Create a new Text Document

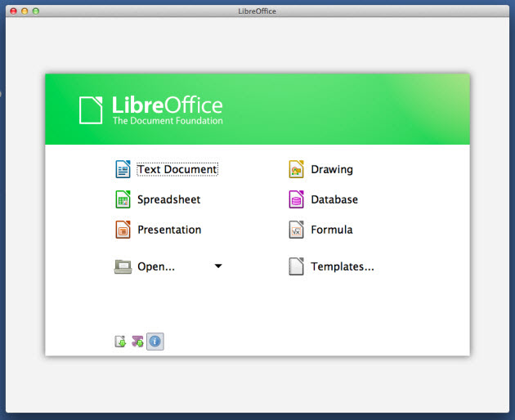tap(177, 169)
